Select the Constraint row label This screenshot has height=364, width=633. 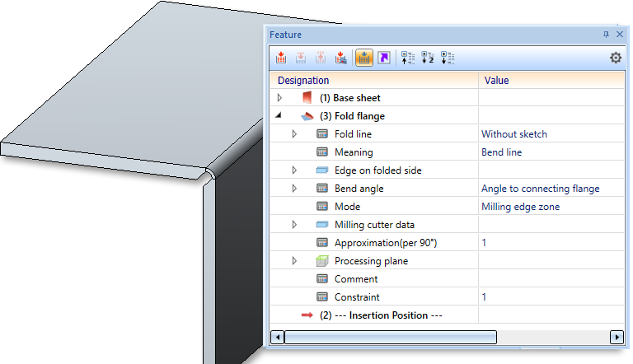(x=357, y=297)
